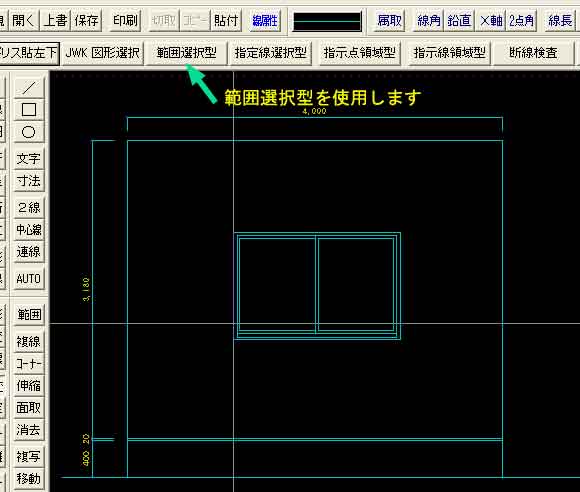Open the 線属性 line attribute button
This screenshot has height=492, width=580.
pyautogui.click(x=264, y=21)
